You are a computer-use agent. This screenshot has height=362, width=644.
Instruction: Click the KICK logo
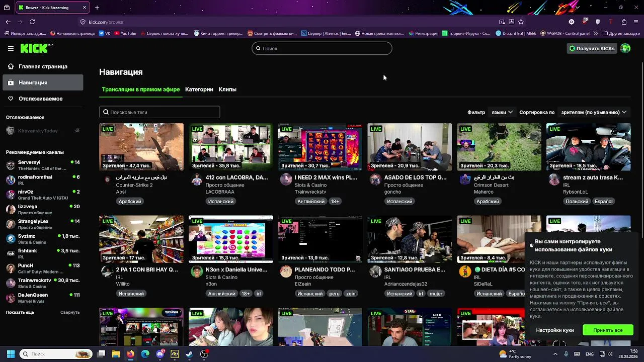click(x=36, y=48)
